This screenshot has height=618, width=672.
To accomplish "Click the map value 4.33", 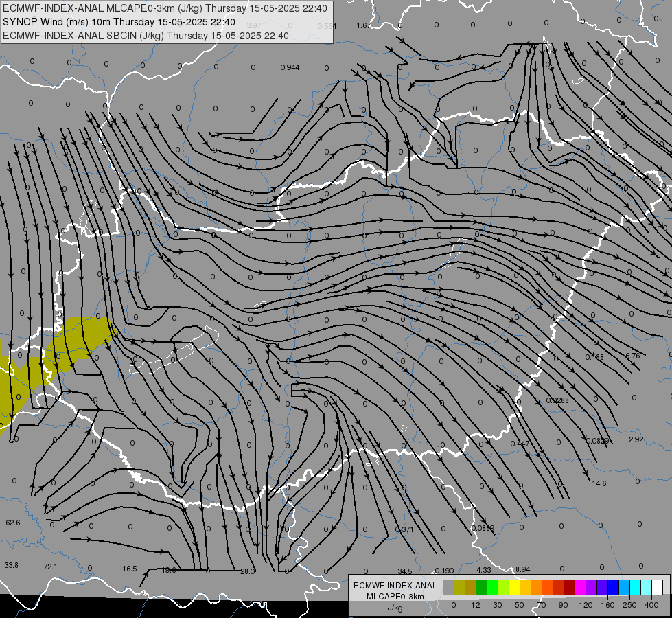I will (483, 570).
